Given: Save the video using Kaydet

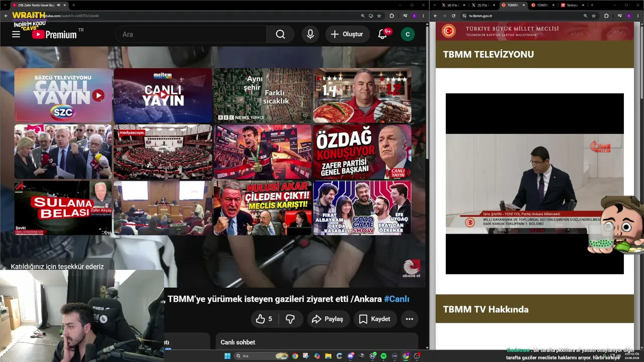Looking at the screenshot, I should click(x=375, y=319).
